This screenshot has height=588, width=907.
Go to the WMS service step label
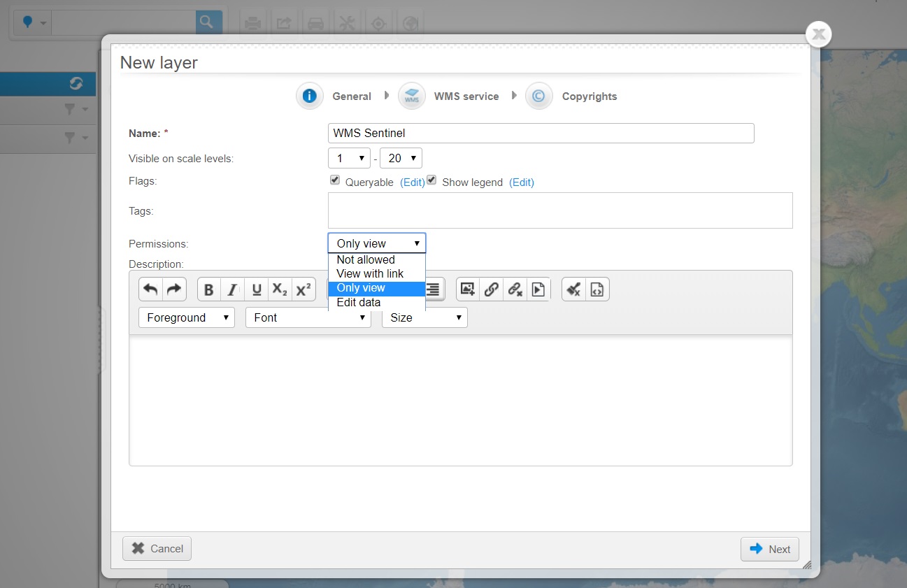466,96
